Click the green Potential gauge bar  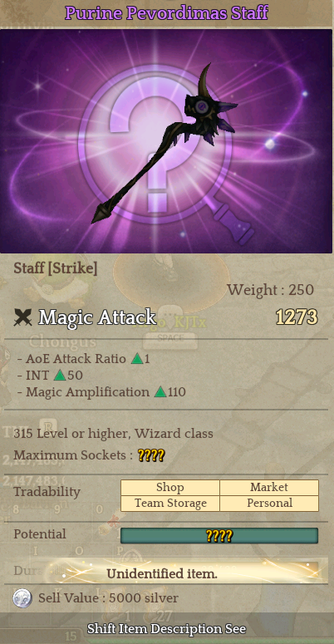pos(219,536)
